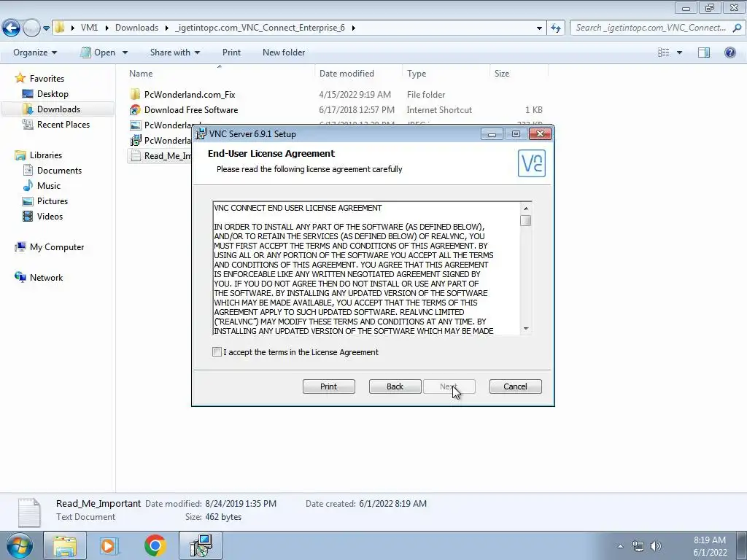The width and height of the screenshot is (747, 560).
Task: Open Windows Explorer from taskbar
Action: (x=65, y=545)
